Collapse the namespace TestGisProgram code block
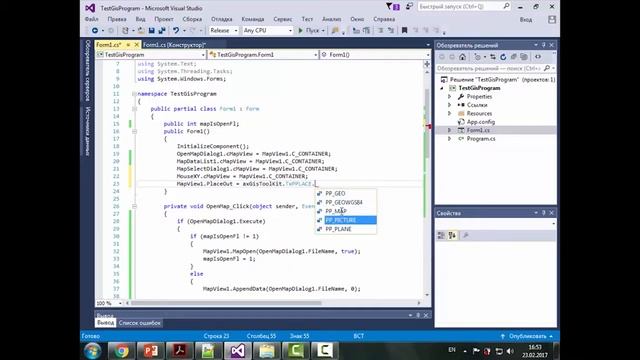Viewport: 640px width, 360px height. (x=134, y=94)
